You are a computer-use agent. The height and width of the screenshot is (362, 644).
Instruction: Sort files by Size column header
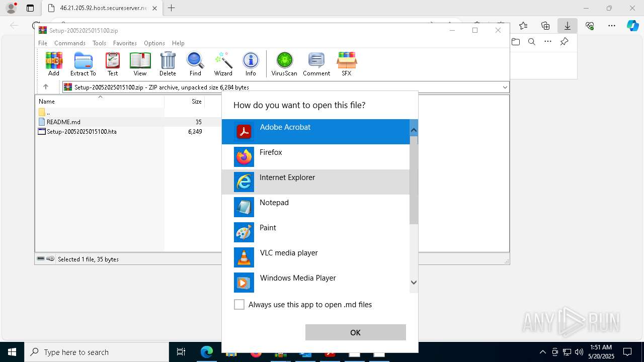[184, 101]
